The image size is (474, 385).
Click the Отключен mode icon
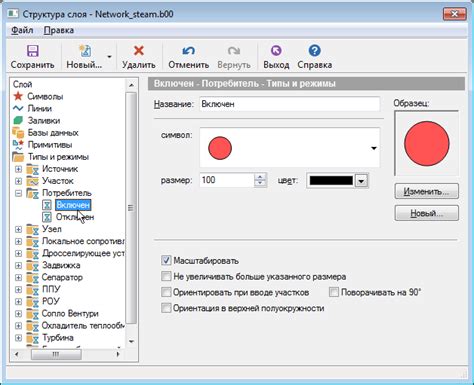47,217
